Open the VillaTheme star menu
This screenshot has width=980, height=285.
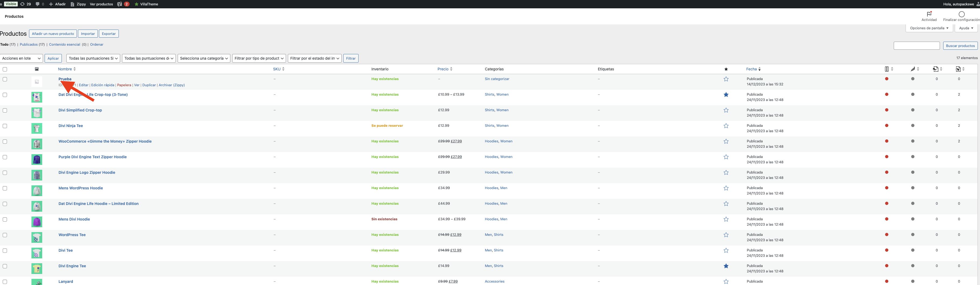tap(146, 4)
